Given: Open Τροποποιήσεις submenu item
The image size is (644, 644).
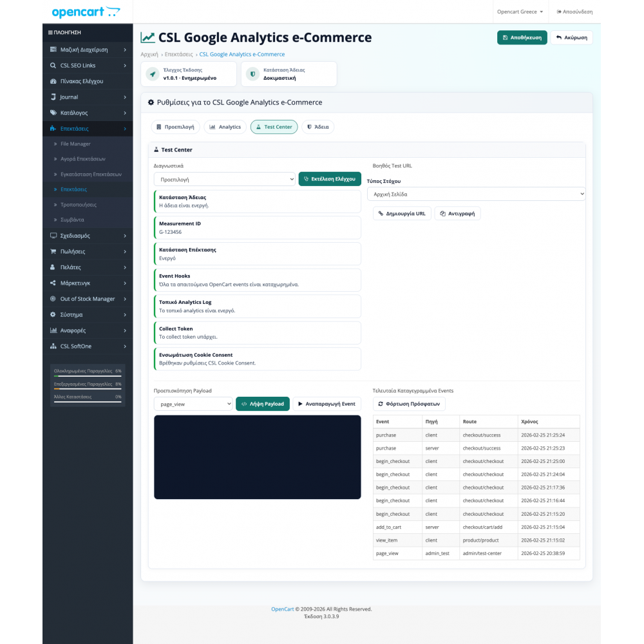Looking at the screenshot, I should [79, 205].
